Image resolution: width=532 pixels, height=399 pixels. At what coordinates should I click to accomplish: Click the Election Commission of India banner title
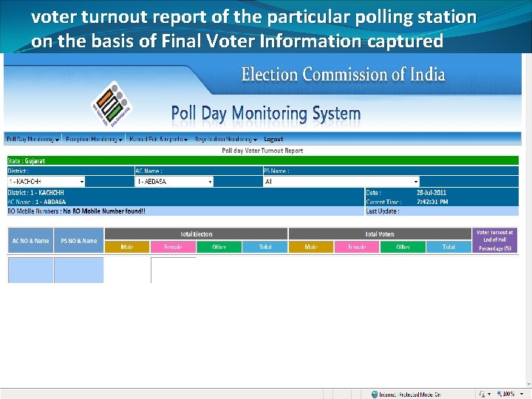tap(343, 75)
